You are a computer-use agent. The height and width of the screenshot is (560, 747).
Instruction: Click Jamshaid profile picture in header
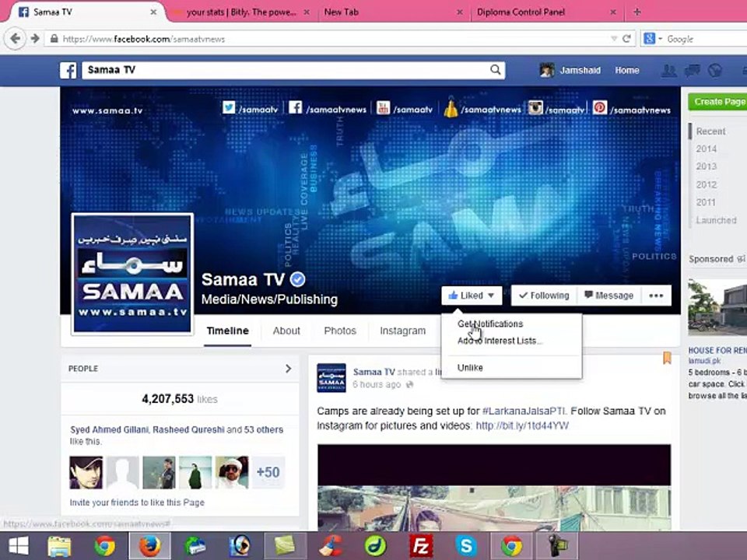[x=547, y=71]
